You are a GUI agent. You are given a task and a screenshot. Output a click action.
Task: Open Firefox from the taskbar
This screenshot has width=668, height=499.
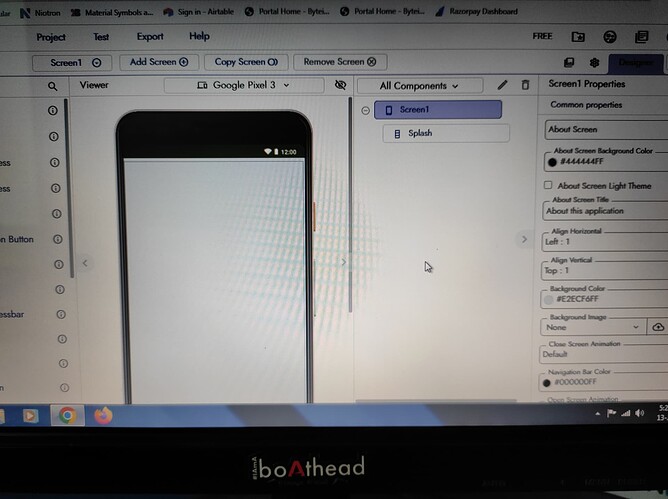(103, 415)
